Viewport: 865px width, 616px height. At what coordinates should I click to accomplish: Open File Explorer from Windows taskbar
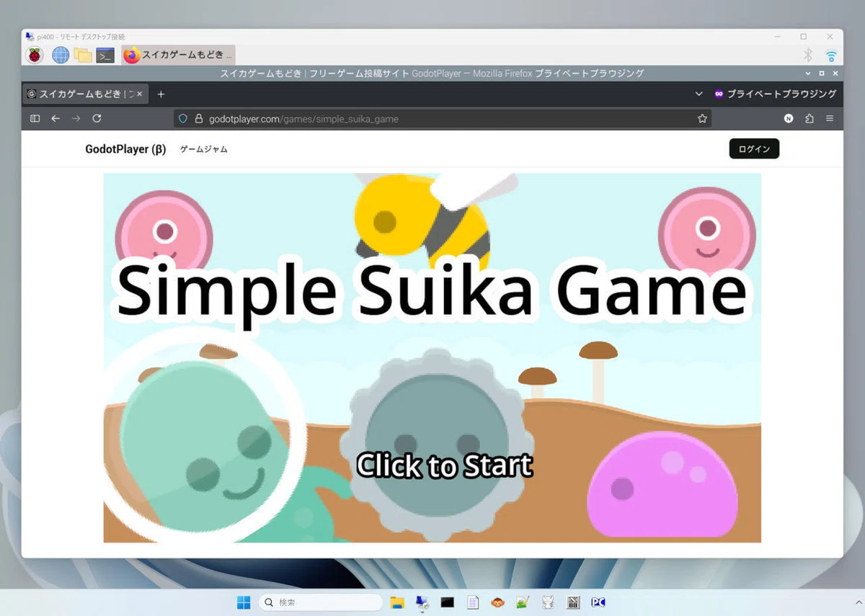coord(396,602)
